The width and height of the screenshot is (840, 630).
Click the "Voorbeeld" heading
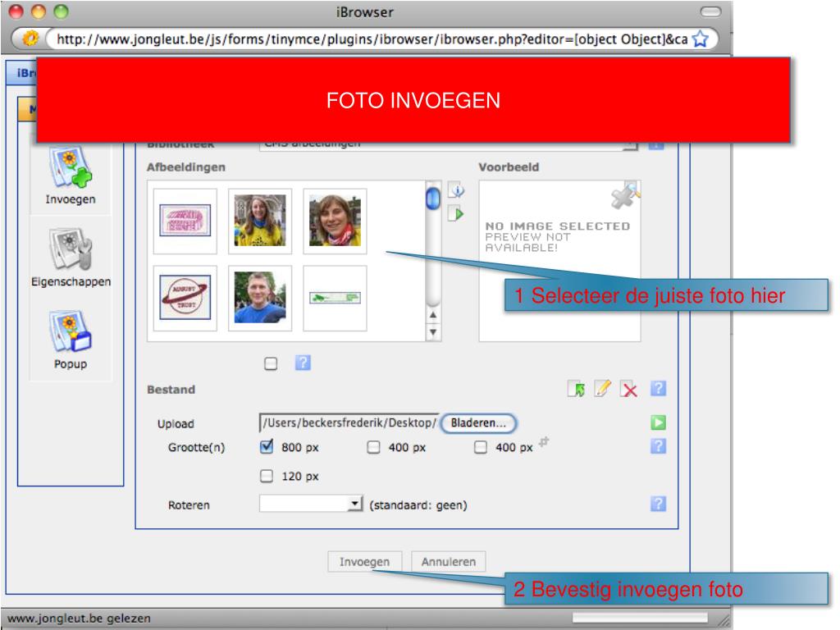[509, 167]
